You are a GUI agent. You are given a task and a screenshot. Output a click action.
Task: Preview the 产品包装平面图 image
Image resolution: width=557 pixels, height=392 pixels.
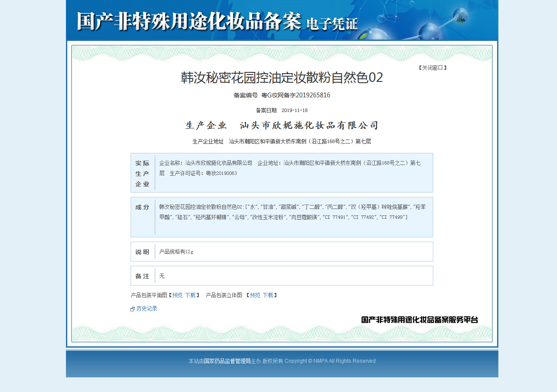pyautogui.click(x=178, y=296)
